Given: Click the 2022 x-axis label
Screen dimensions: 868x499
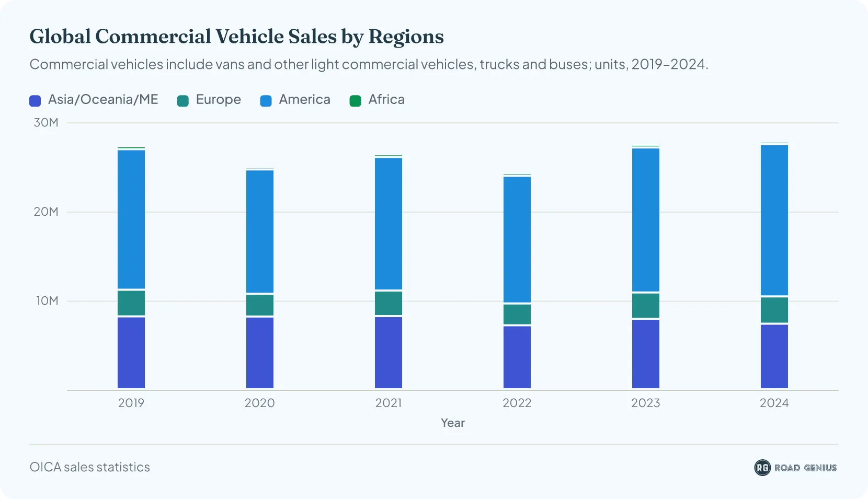Looking at the screenshot, I should click(517, 403).
